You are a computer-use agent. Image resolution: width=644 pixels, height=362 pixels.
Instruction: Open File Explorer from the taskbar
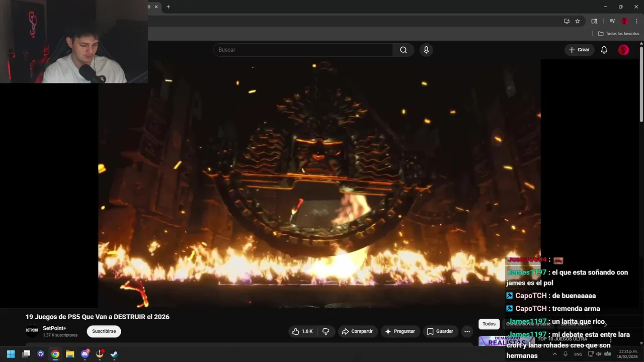70,354
